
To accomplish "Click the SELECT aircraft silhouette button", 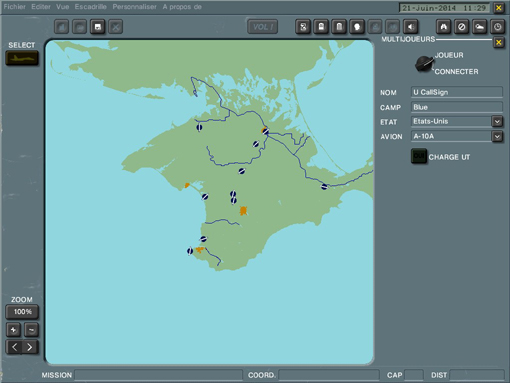I will [x=22, y=58].
